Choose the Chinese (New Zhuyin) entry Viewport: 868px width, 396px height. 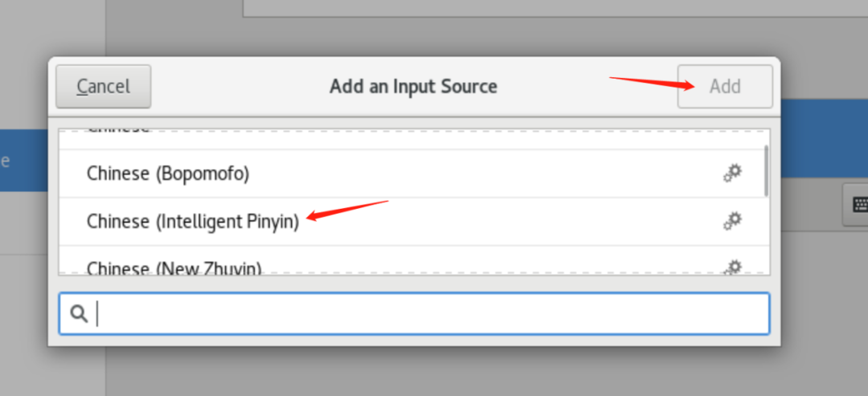tap(414, 260)
